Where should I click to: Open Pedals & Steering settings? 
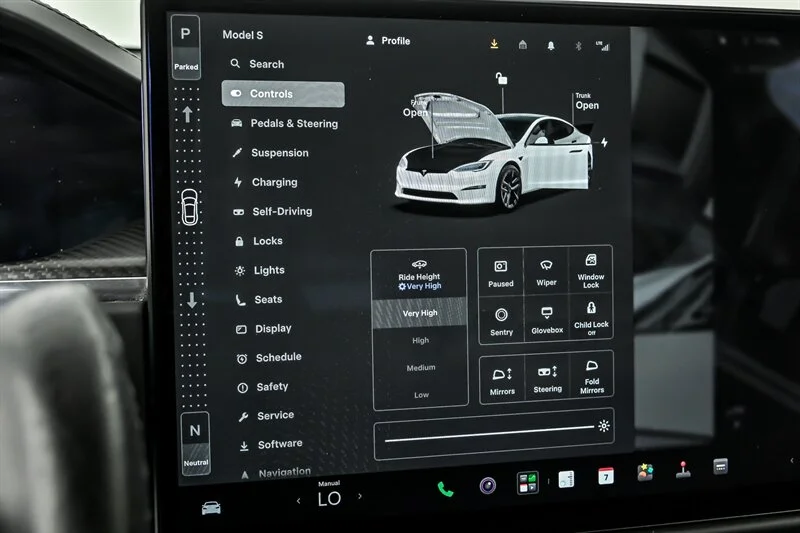(x=285, y=123)
